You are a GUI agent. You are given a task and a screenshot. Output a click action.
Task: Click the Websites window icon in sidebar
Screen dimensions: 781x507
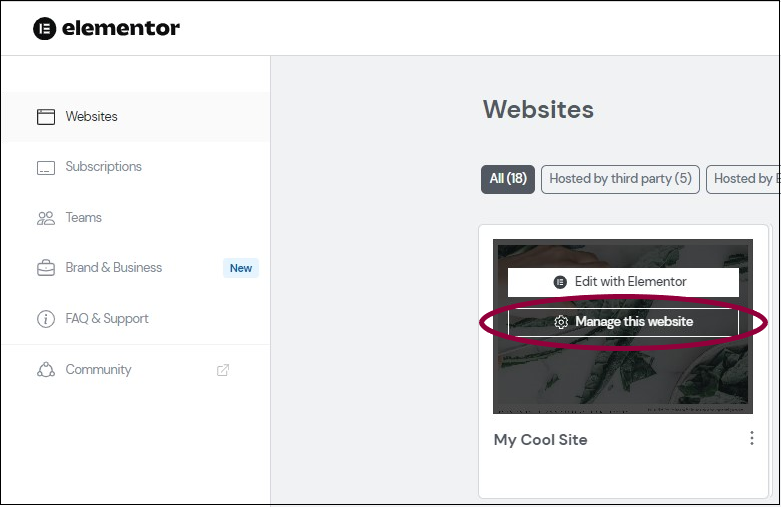46,117
